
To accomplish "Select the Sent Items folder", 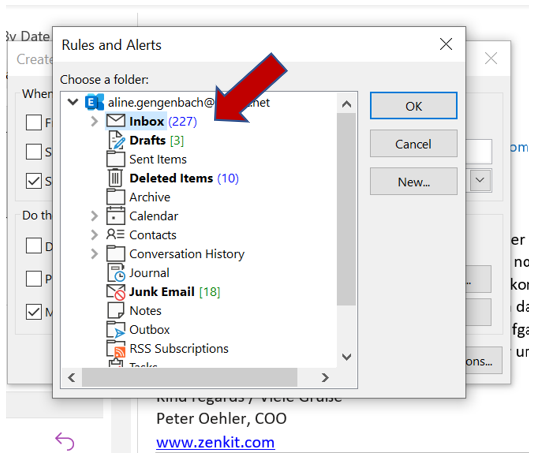I will [x=158, y=159].
